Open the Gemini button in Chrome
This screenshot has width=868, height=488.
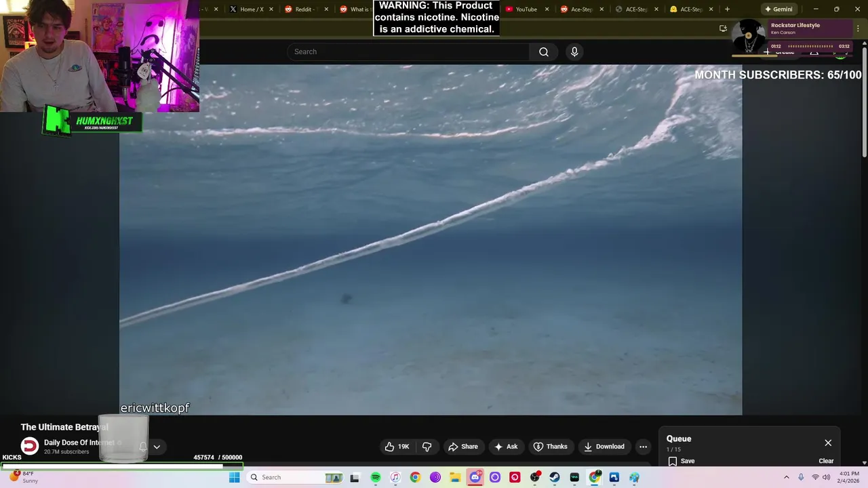click(778, 9)
